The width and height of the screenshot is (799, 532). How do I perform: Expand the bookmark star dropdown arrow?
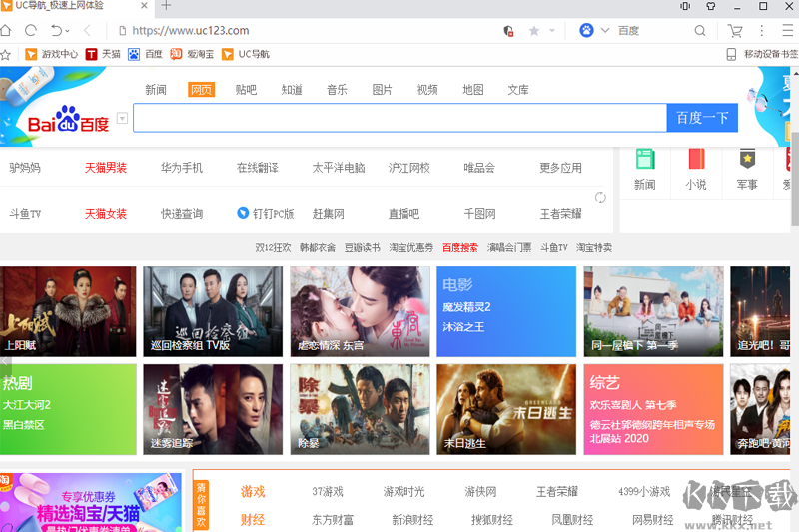tap(552, 31)
